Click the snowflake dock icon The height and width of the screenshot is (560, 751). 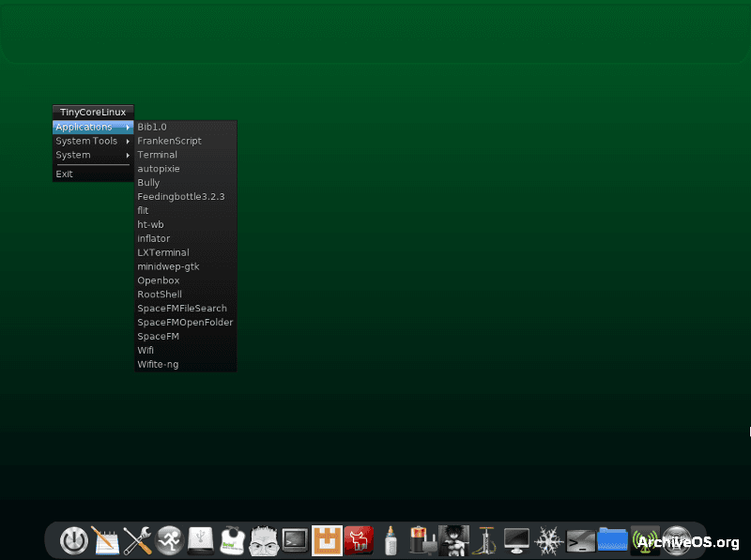(x=548, y=541)
